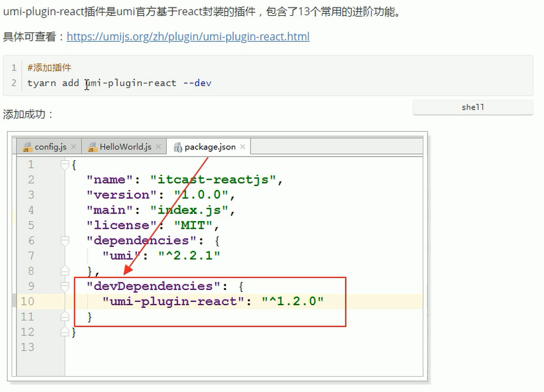Click the "name" key on line 2
This screenshot has width=544, height=392.
click(110, 180)
